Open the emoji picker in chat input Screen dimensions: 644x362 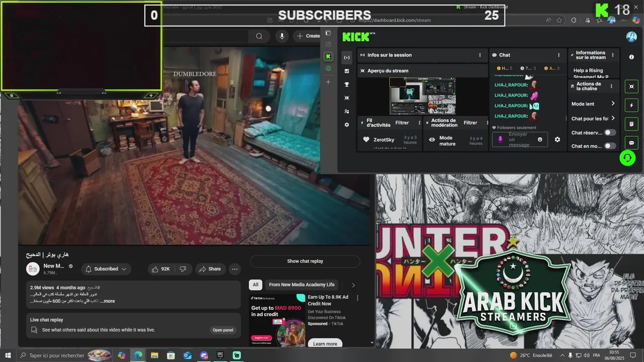[x=540, y=139]
